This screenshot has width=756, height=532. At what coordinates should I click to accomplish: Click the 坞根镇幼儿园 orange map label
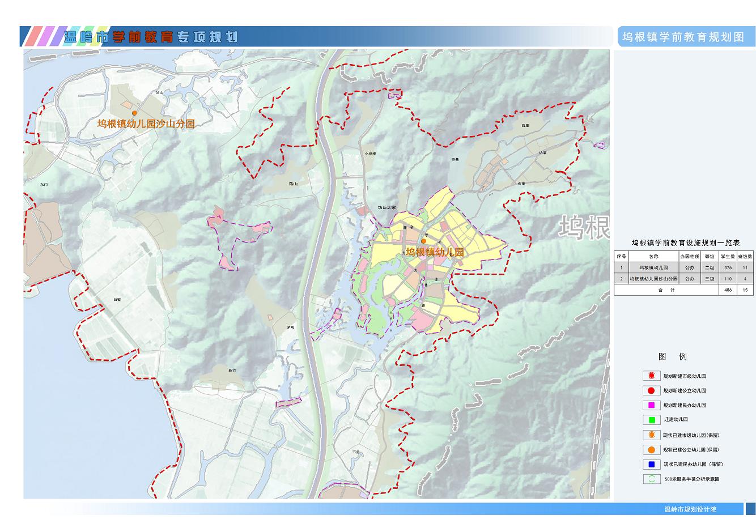435,252
